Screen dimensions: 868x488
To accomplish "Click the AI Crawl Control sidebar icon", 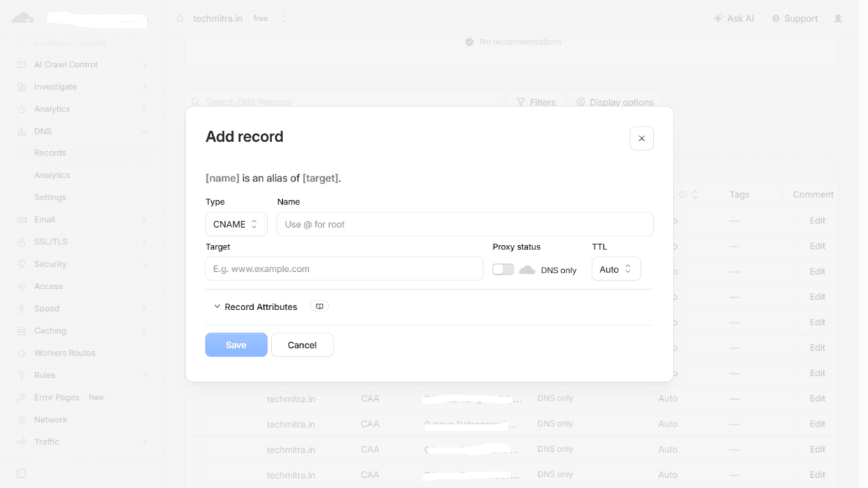I will 21,64.
